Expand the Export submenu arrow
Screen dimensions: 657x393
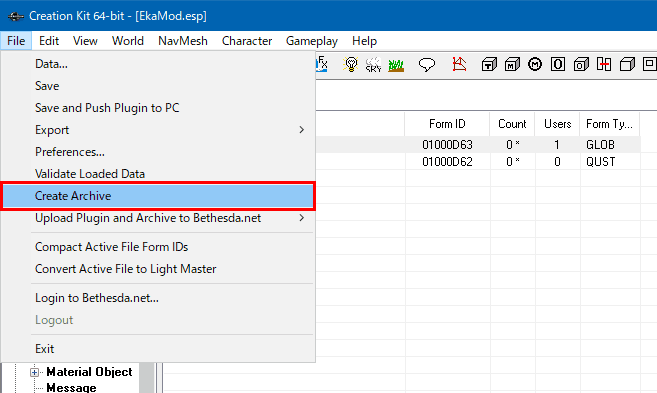302,130
